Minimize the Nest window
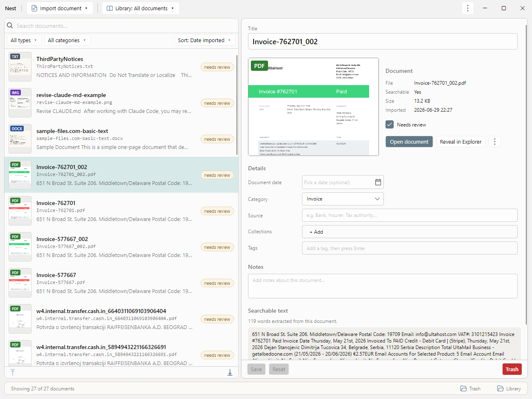532x399 pixels. point(485,8)
